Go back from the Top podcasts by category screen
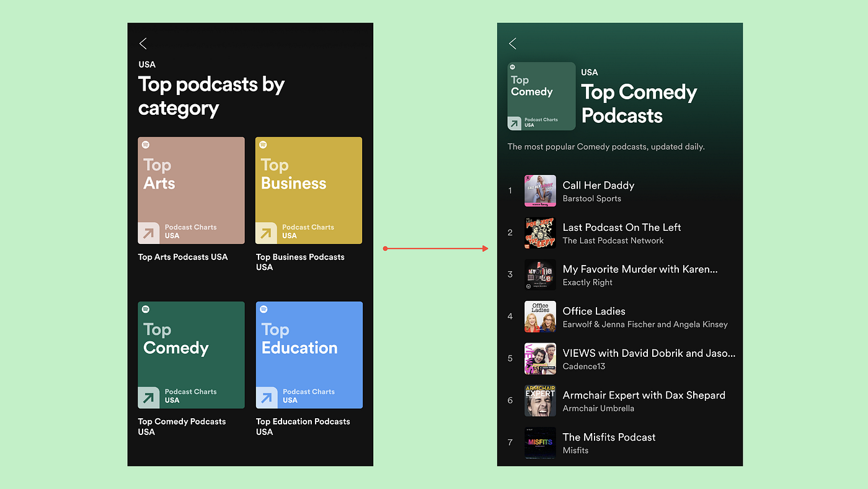Image resolution: width=868 pixels, height=489 pixels. point(143,43)
